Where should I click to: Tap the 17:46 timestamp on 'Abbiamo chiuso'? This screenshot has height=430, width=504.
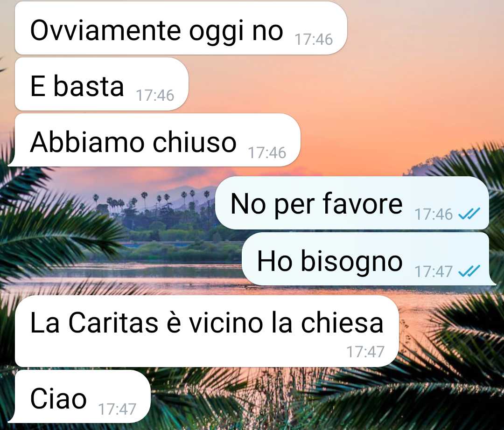267,153
